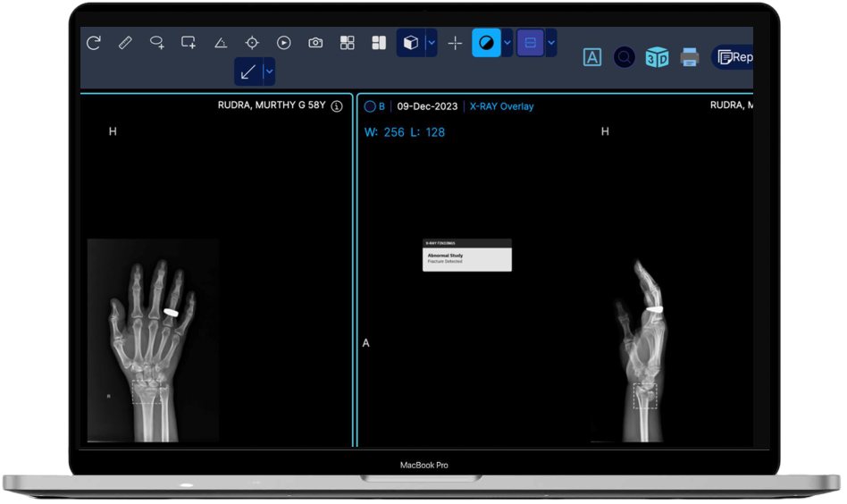Select the diagonal arrow annotation tool
This screenshot has width=847, height=504.
(248, 71)
